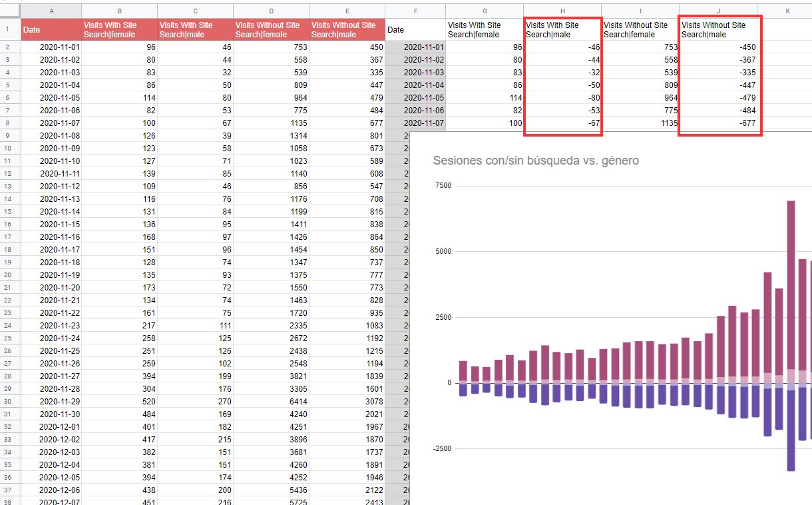Click the -2500 axis label on the chart
Screen dimensions: 812x505
[441, 448]
